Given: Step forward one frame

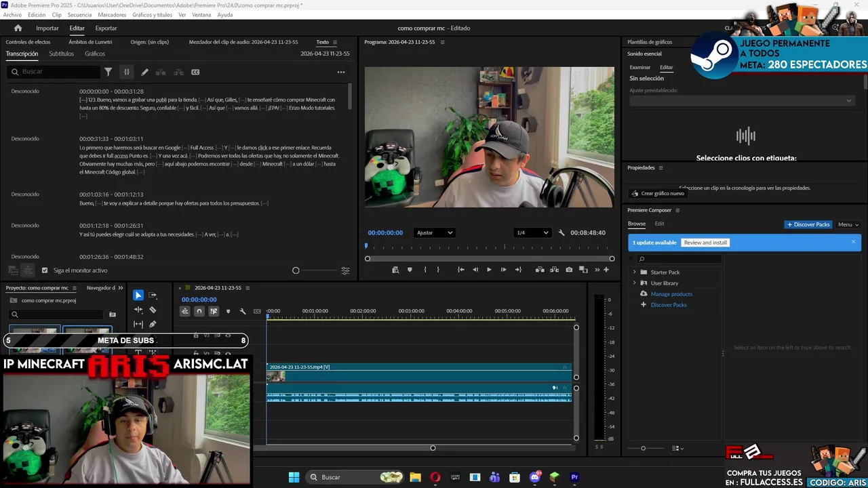Looking at the screenshot, I should click(x=503, y=270).
